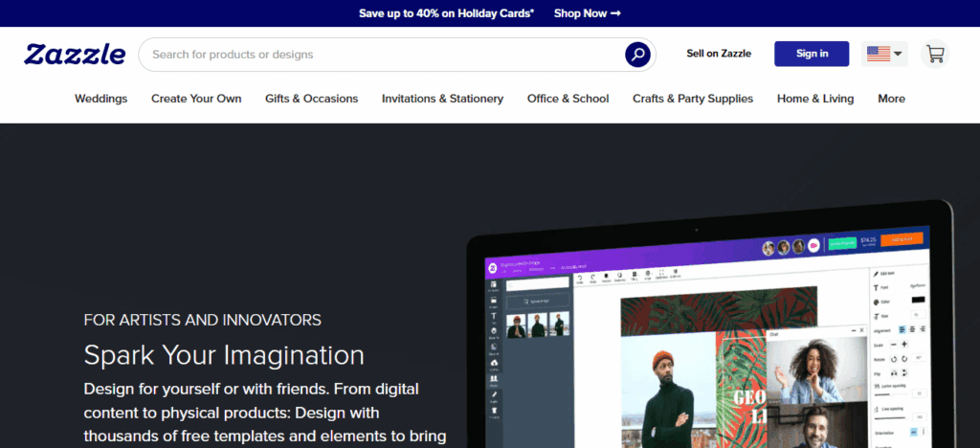This screenshot has width=980, height=448.
Task: Open the Create Your Own menu
Action: click(196, 99)
